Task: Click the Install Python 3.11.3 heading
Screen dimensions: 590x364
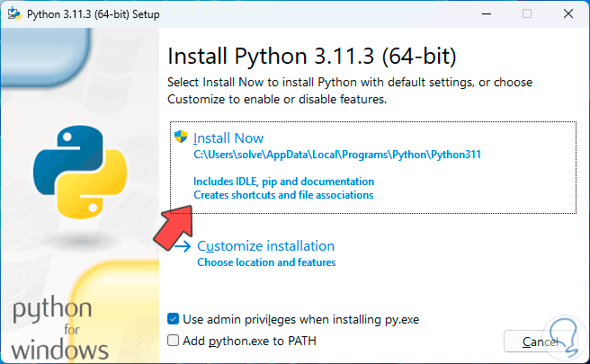Action: pyautogui.click(x=312, y=57)
